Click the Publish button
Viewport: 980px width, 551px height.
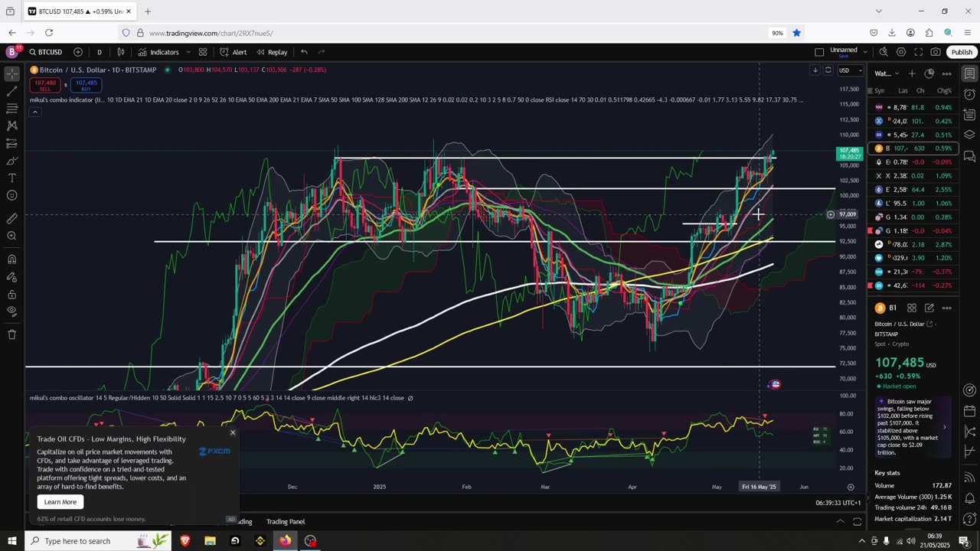(x=962, y=52)
